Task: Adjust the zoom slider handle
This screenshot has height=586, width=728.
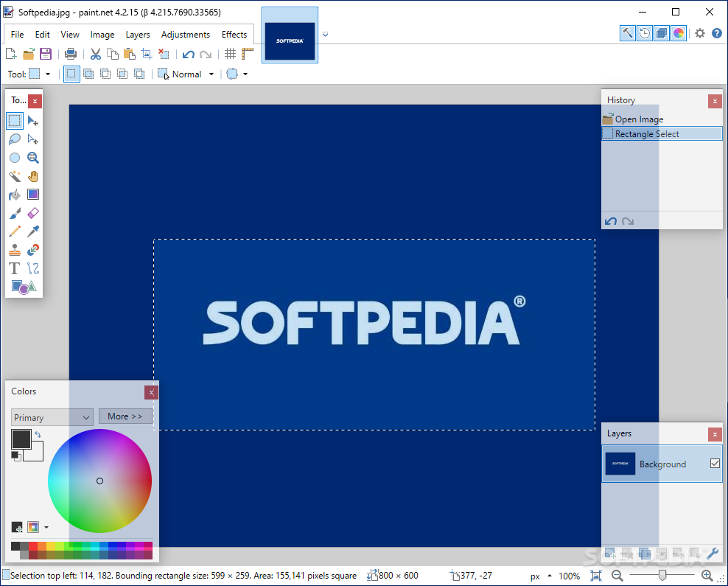Action: (662, 576)
